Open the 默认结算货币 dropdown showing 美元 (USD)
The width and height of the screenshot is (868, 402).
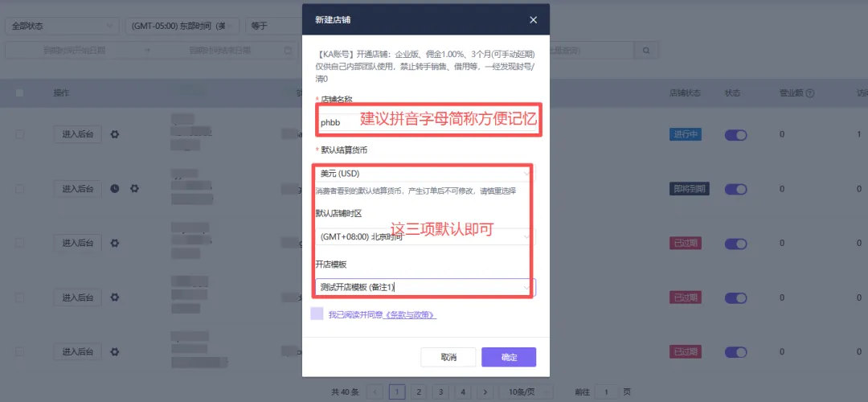point(426,174)
